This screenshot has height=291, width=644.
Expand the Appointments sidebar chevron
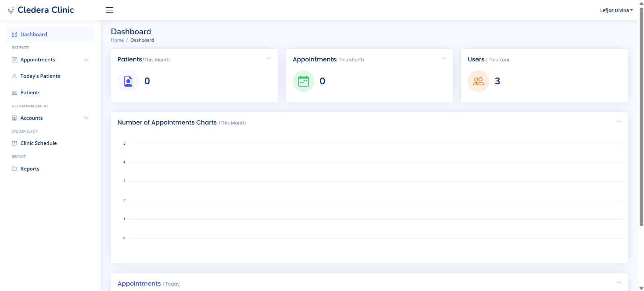(x=86, y=60)
